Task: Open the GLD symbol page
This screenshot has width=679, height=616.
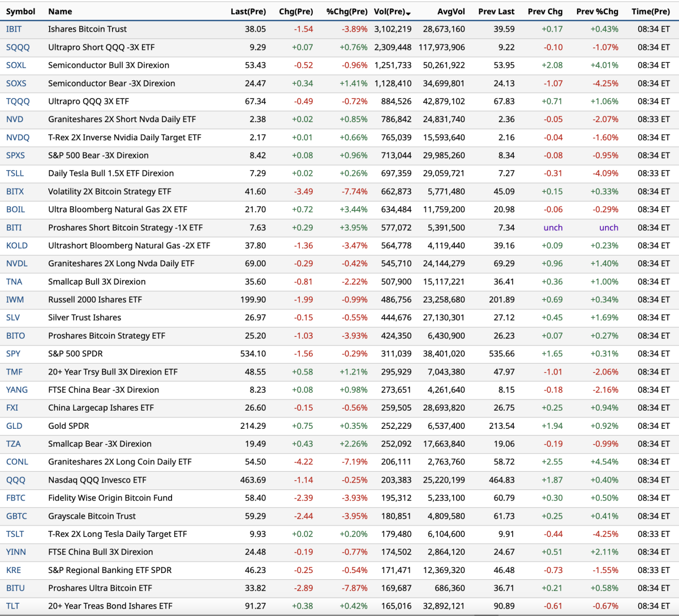Action: click(x=14, y=426)
